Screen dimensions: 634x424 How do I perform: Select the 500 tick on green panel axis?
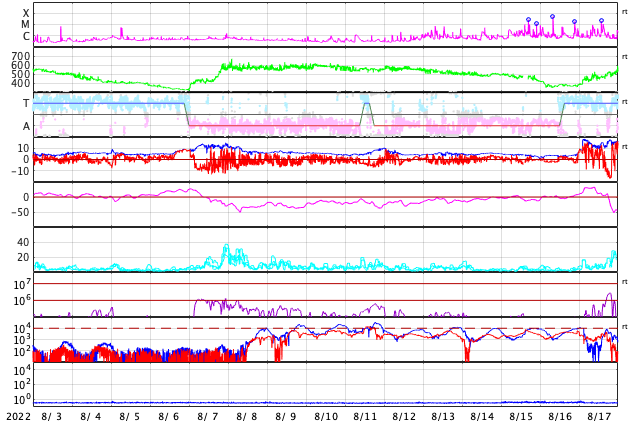tap(21, 74)
